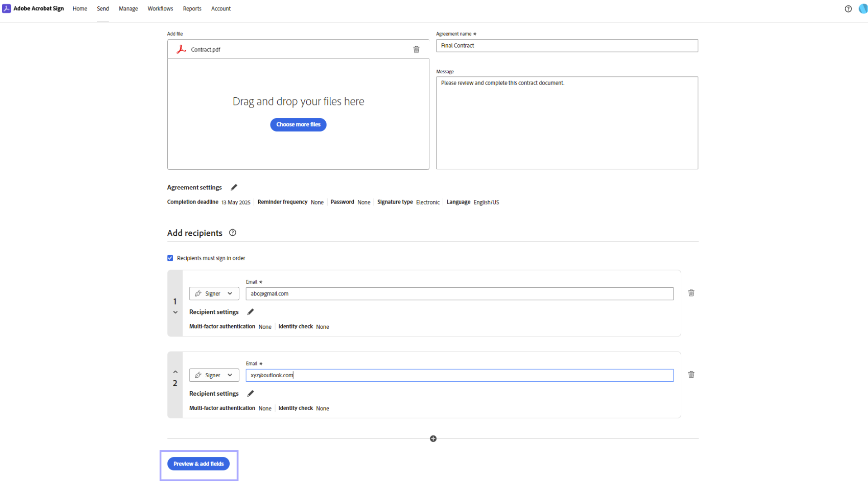Viewport: 868px width, 484px height.
Task: Click the Language English/US value
Action: click(486, 202)
